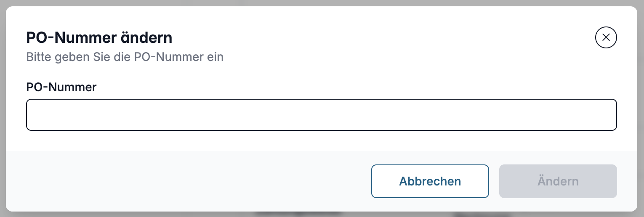The image size is (644, 217).
Task: Focus the PO-Nummer text field
Action: [x=322, y=115]
